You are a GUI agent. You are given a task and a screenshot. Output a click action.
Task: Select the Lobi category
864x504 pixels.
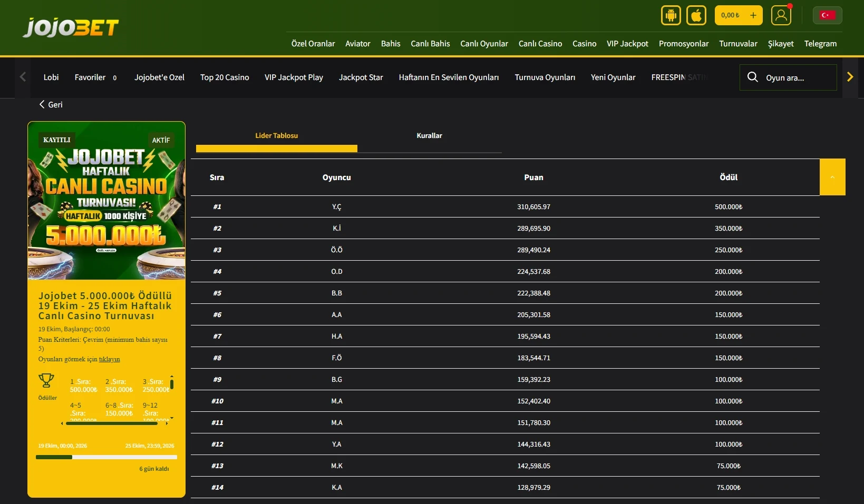pyautogui.click(x=51, y=77)
